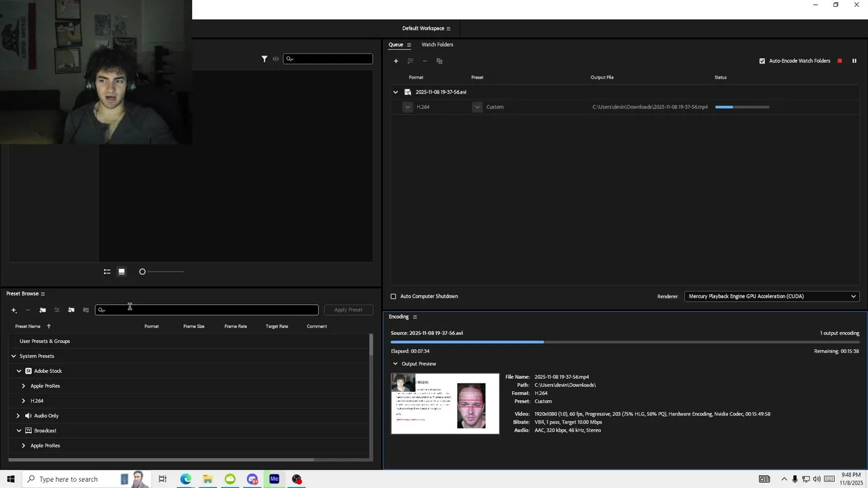Open Adobe Media Encoder in taskbar
868x488 pixels.
[275, 479]
